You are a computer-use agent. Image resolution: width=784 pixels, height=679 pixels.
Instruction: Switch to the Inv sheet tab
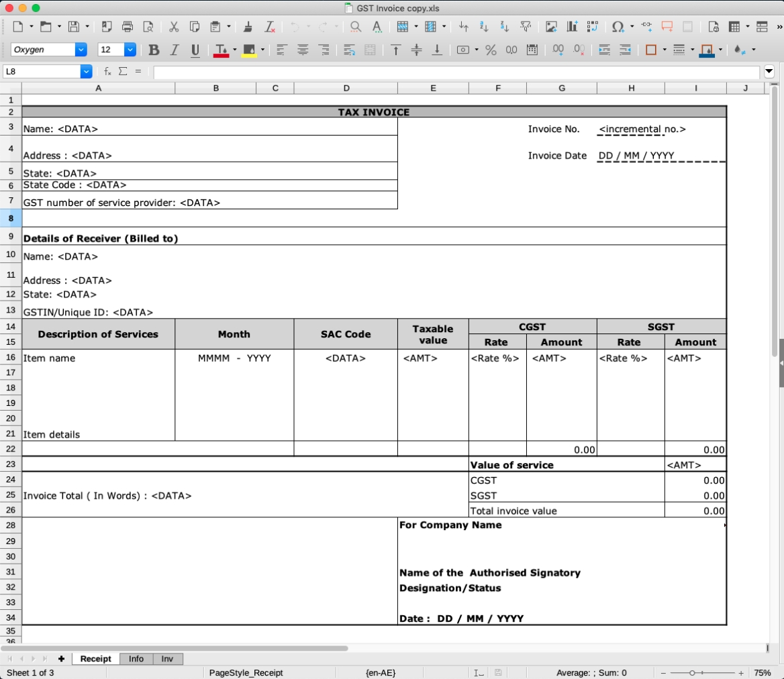pyautogui.click(x=167, y=658)
